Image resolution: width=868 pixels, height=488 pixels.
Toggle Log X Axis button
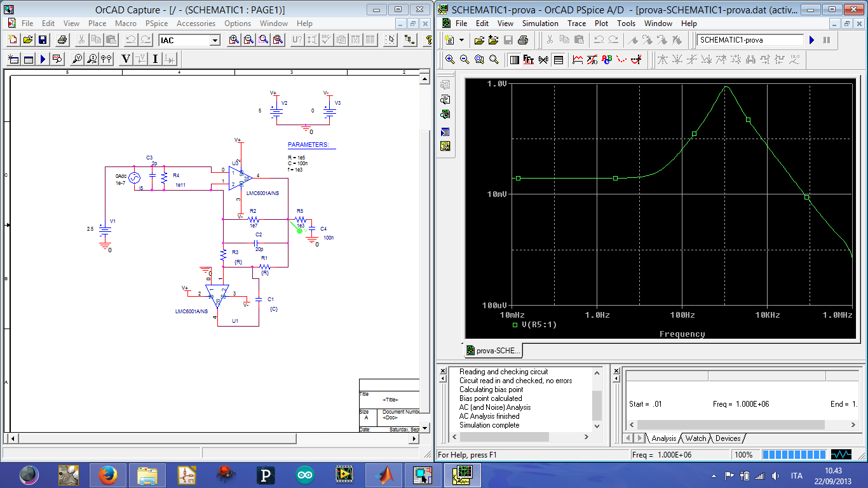514,60
